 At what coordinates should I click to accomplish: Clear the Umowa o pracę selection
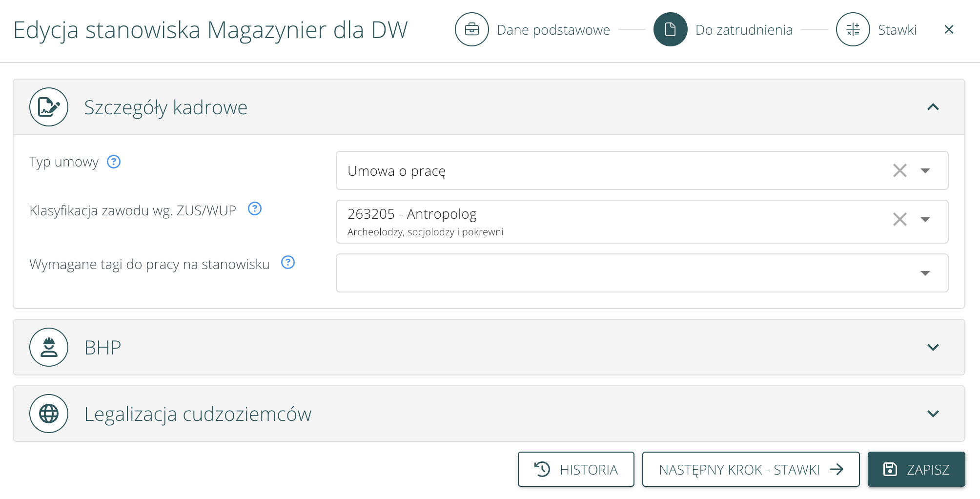point(899,170)
